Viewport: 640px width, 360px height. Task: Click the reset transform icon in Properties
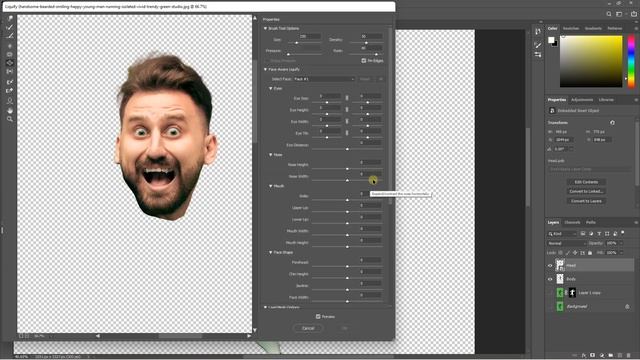pyautogui.click(x=612, y=122)
